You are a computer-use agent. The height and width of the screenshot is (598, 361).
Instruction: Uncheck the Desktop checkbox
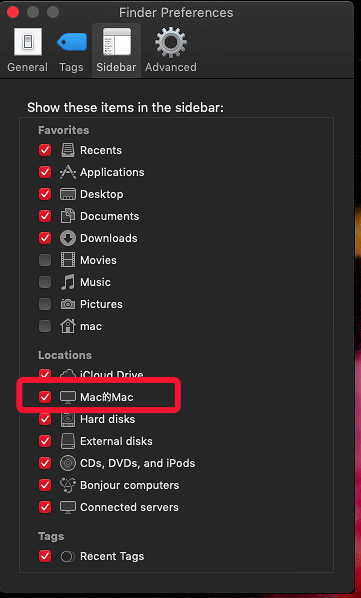coord(45,194)
